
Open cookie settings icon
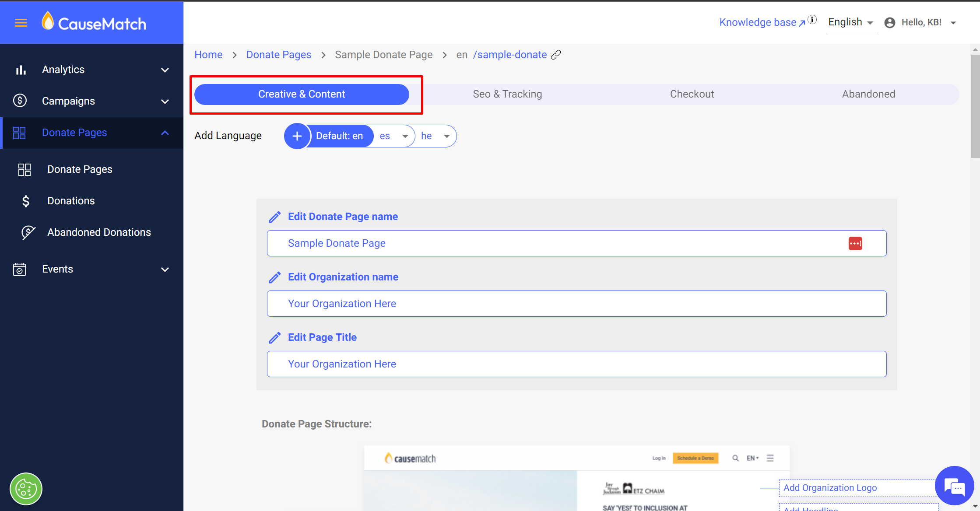coord(26,489)
